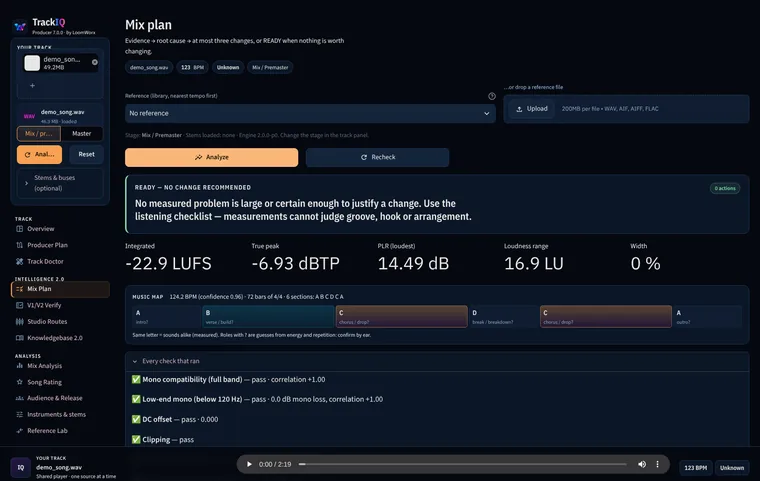Select section B verse / build in music map
760x481 pixels.
point(268,317)
